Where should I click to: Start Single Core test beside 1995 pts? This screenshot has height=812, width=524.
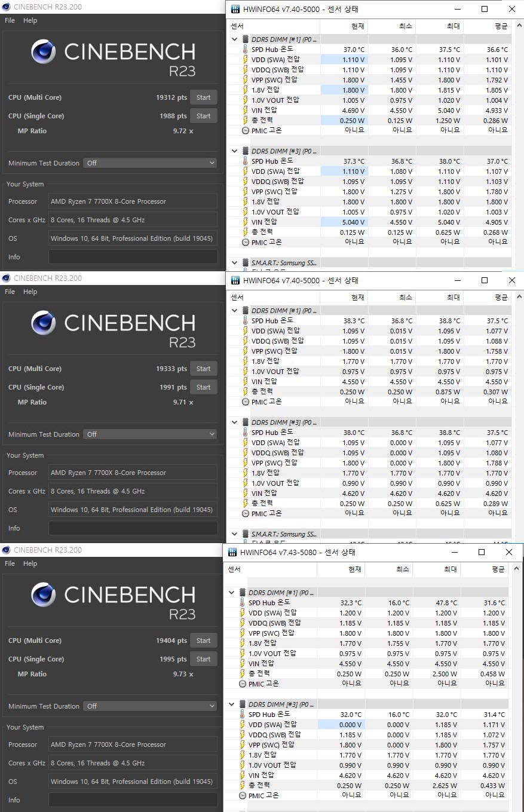203,659
